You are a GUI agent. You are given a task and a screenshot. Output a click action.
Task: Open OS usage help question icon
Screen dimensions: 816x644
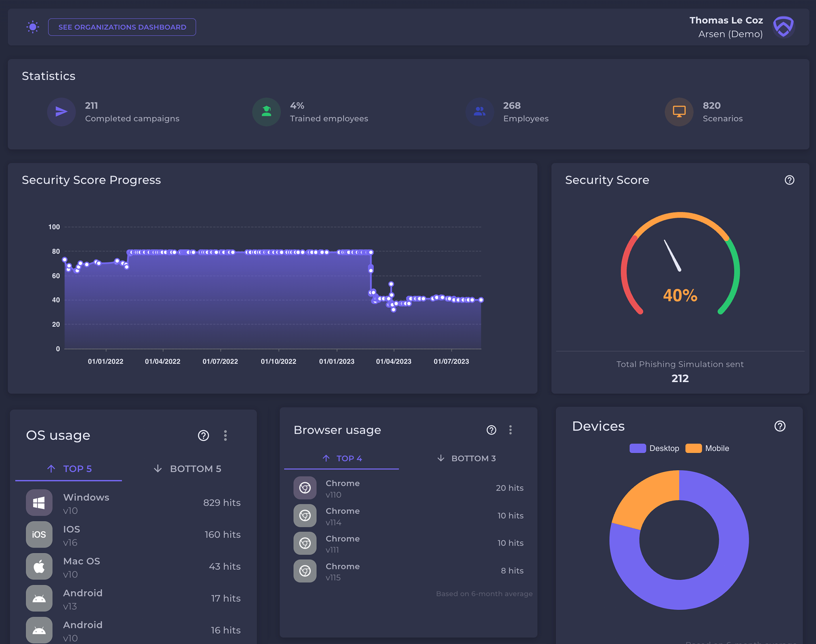coord(203,435)
